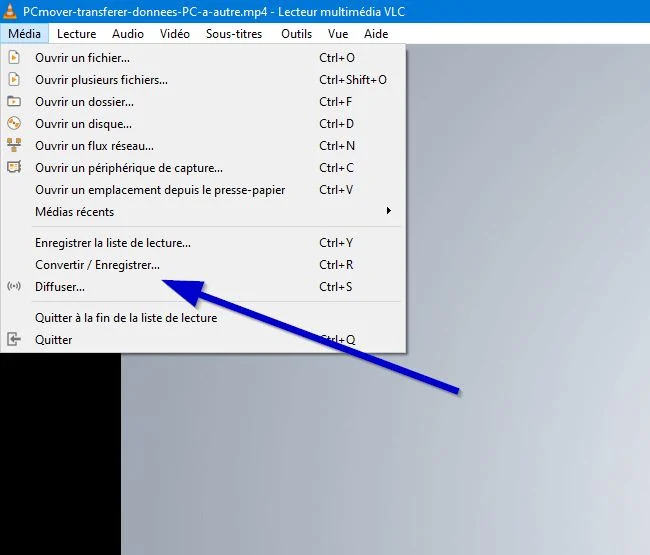Select Quitter à la fin de la liste de lecture

tap(203, 317)
